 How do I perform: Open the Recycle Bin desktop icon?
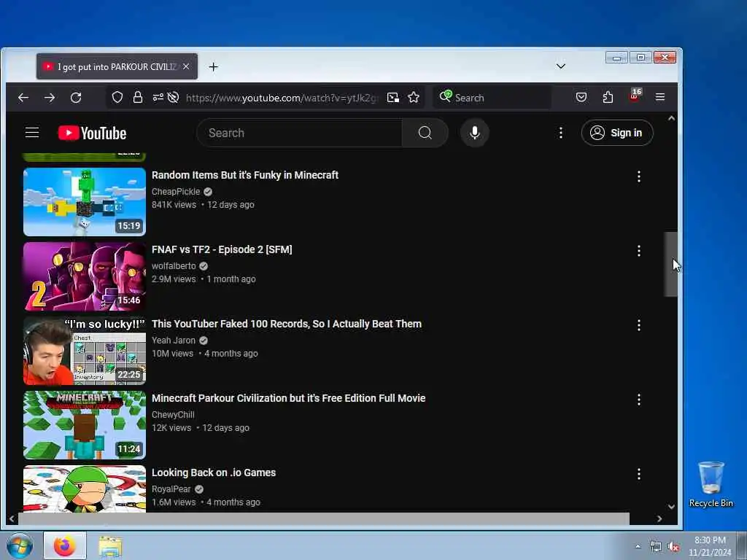coord(711,484)
